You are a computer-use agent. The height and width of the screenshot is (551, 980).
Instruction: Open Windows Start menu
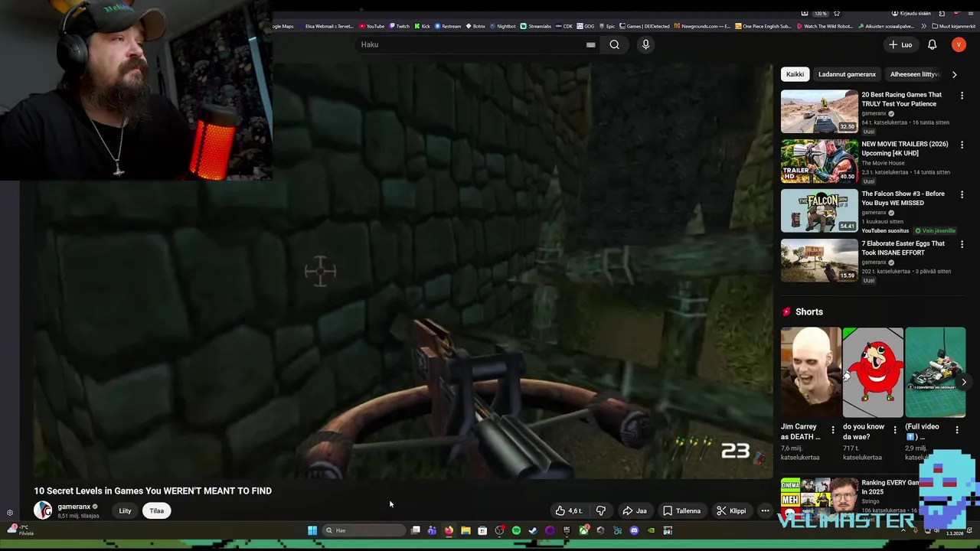312,530
